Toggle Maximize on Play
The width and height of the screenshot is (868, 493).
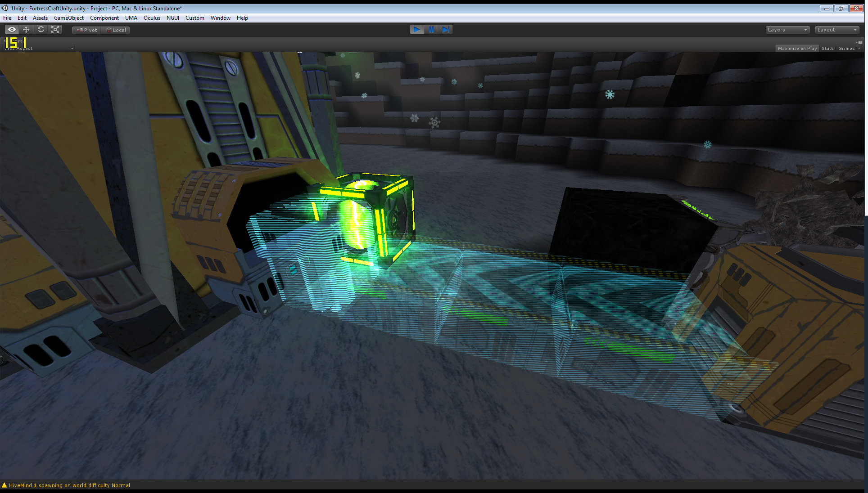pos(797,49)
